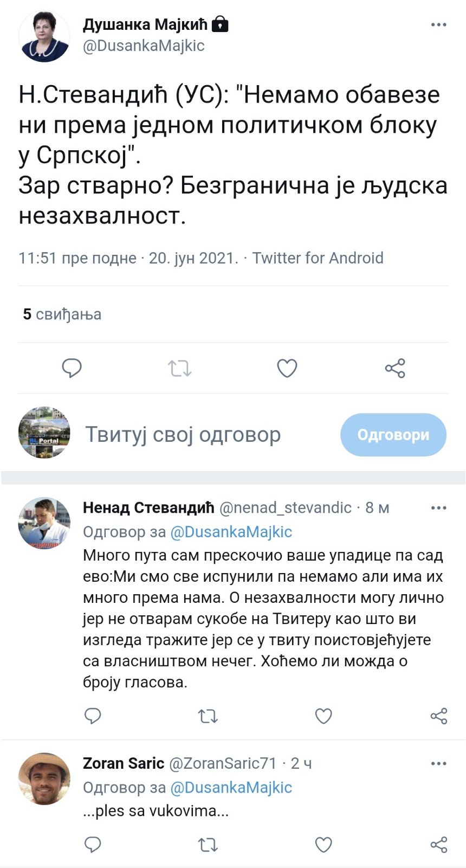The height and width of the screenshot is (868, 466).
Task: Click the Одговори reply button
Action: [393, 435]
